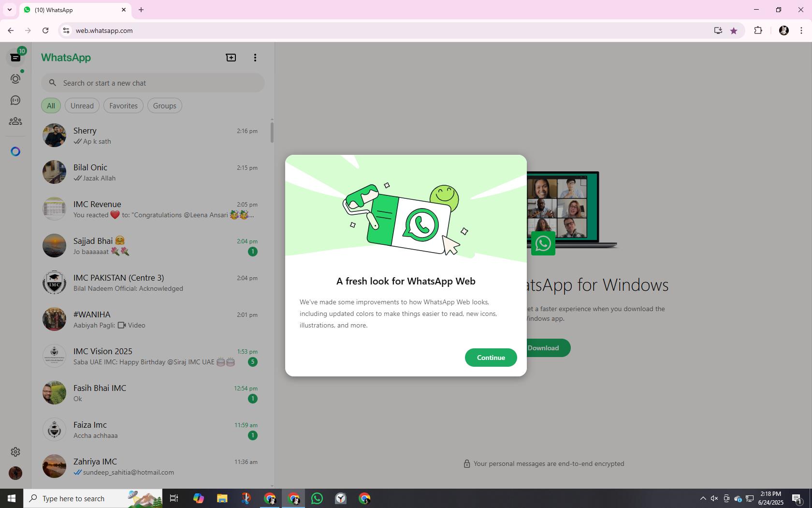
Task: Click unread badge 5 on IMC Vision 2025
Action: click(x=252, y=362)
